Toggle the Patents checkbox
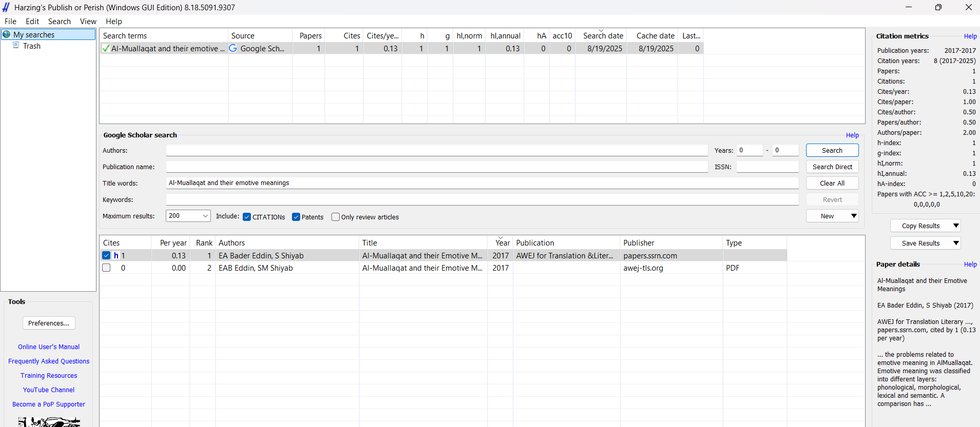 pyautogui.click(x=296, y=217)
